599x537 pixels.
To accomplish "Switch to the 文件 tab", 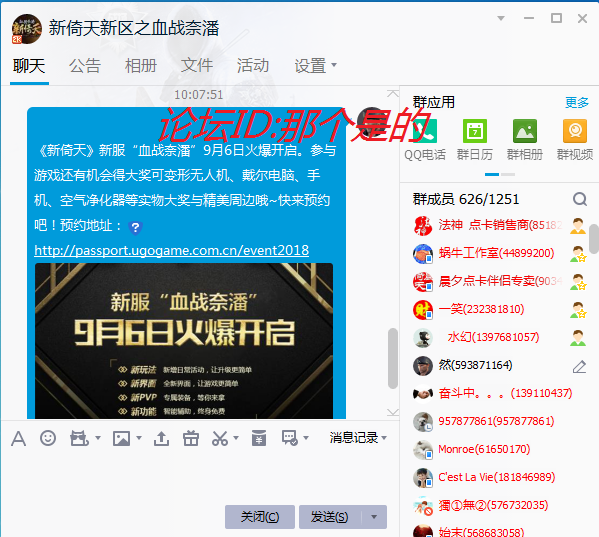I will (197, 65).
